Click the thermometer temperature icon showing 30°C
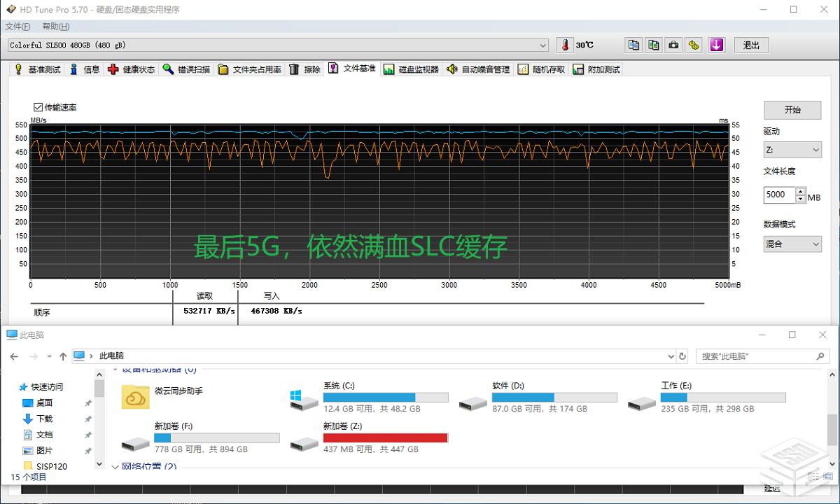 [564, 45]
